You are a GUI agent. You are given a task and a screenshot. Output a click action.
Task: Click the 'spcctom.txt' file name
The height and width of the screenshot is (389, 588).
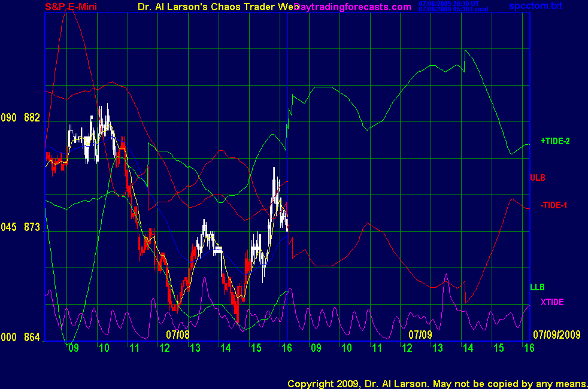click(x=535, y=5)
